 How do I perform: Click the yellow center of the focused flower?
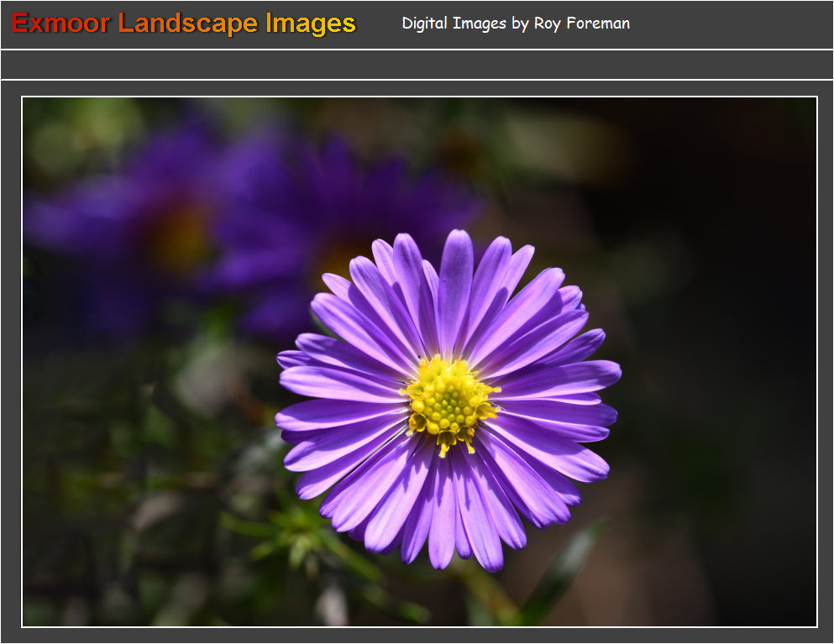click(448, 402)
